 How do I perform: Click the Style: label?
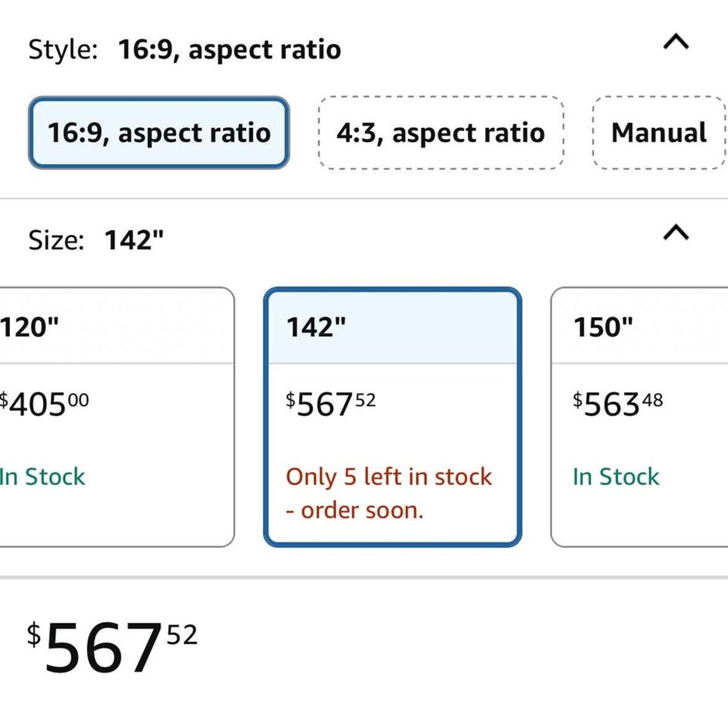pyautogui.click(x=63, y=49)
